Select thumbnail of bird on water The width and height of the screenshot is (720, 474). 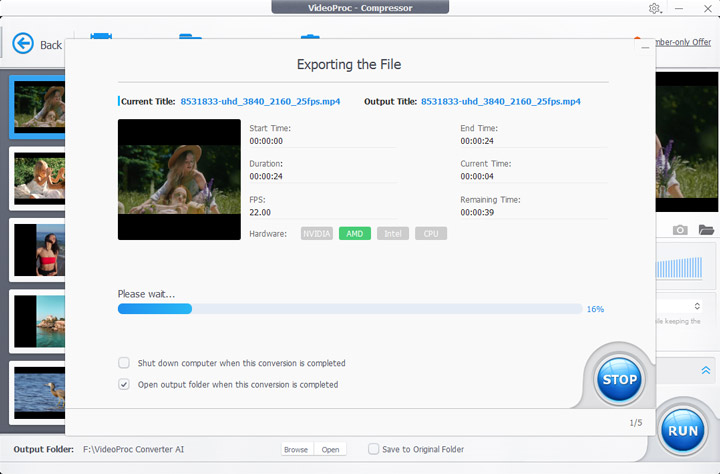point(38,393)
